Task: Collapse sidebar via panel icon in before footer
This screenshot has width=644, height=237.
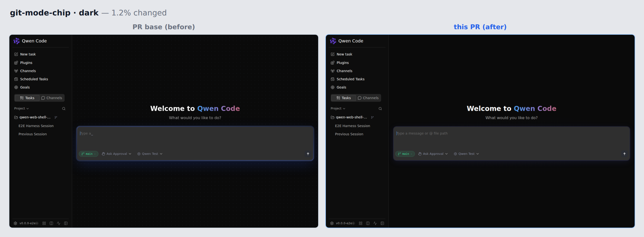Action: tap(66, 223)
